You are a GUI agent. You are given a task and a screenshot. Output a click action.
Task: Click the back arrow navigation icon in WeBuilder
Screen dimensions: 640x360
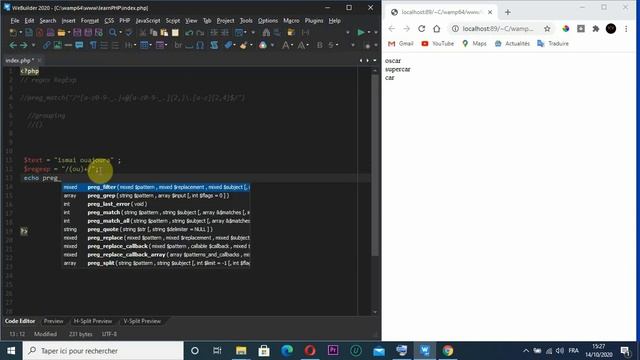click(13, 45)
